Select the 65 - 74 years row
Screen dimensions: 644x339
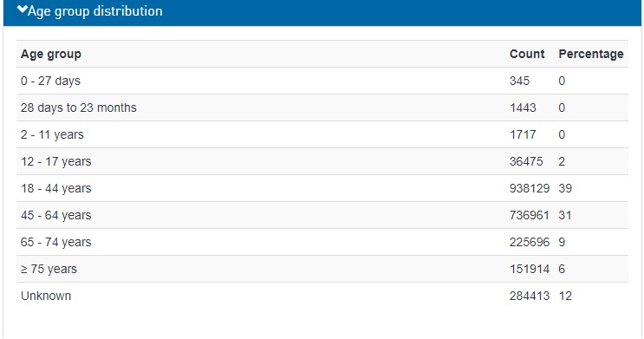point(322,242)
